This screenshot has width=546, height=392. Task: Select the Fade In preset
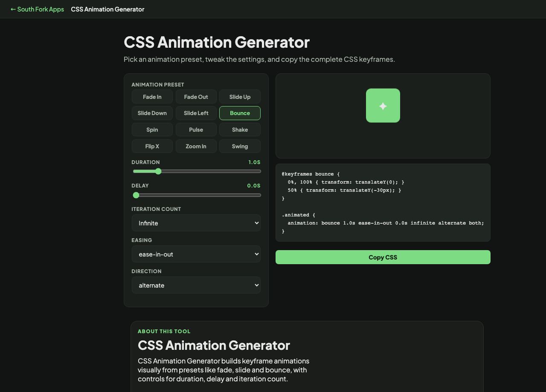(152, 97)
